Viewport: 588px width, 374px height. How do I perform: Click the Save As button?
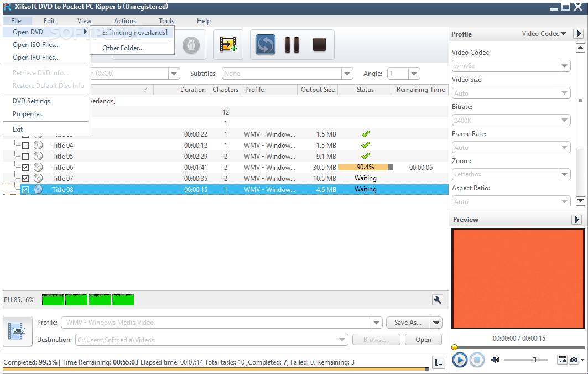pos(408,323)
